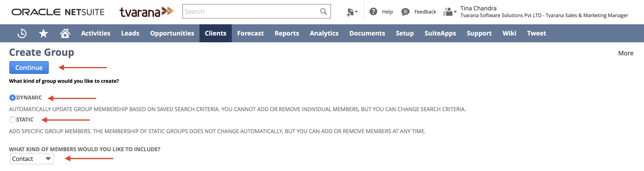
Task: Click the STATIC label text
Action: coord(25,120)
